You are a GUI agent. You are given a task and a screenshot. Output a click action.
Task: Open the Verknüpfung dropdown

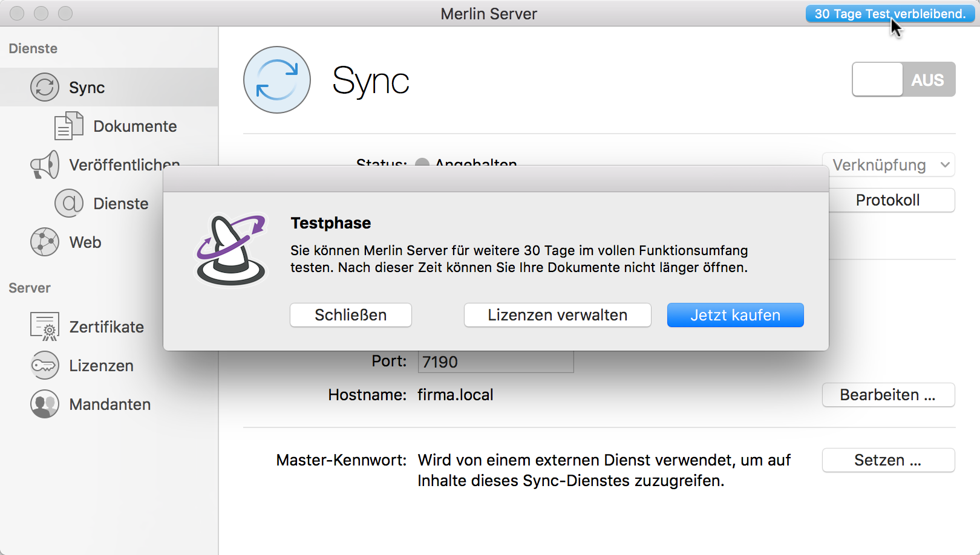coord(888,165)
